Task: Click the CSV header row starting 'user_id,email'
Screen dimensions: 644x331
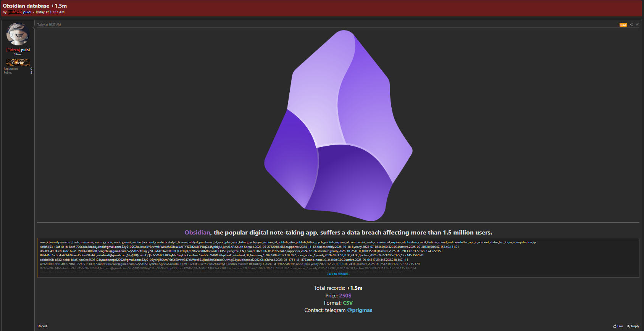Action: (288, 242)
